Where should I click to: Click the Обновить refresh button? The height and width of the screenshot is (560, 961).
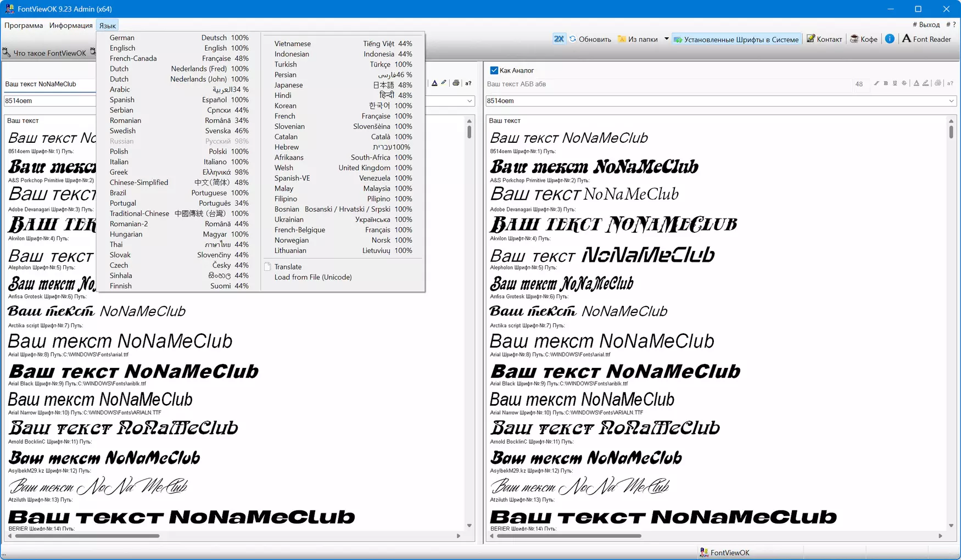click(x=590, y=39)
